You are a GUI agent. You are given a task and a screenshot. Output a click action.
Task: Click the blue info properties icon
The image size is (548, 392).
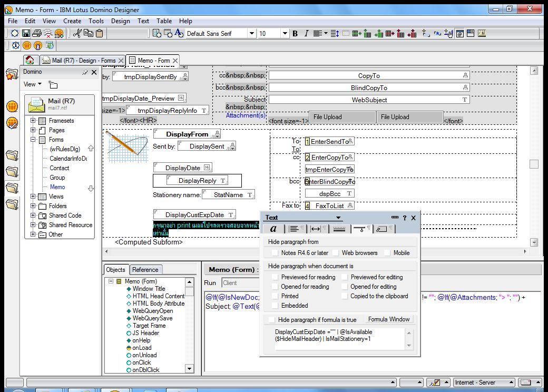[16, 45]
